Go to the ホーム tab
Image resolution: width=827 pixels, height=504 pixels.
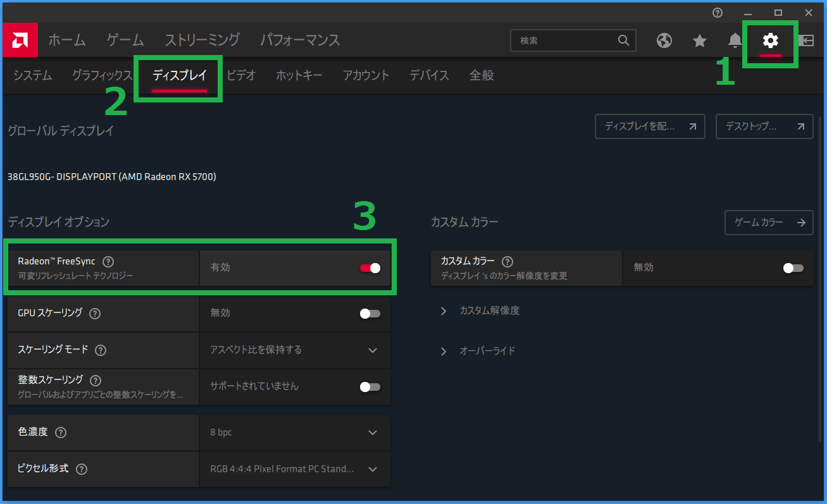(67, 40)
